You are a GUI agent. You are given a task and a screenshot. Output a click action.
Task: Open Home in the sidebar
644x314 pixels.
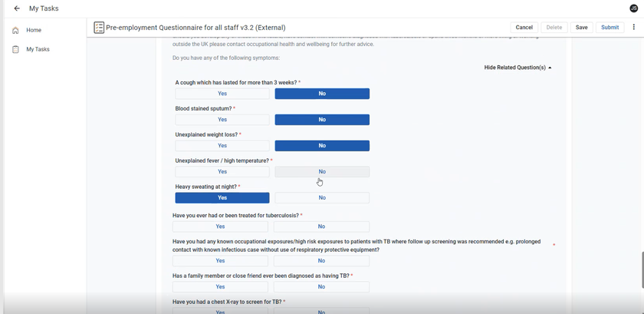pyautogui.click(x=34, y=30)
